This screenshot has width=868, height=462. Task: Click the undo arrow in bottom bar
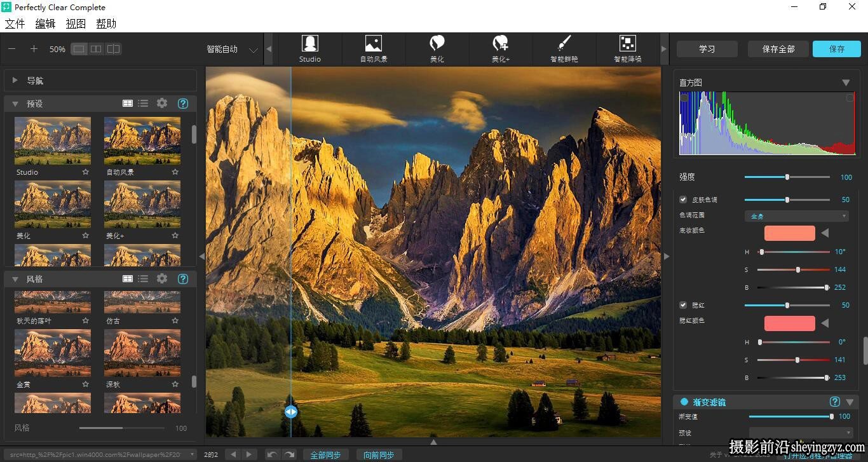click(x=272, y=454)
